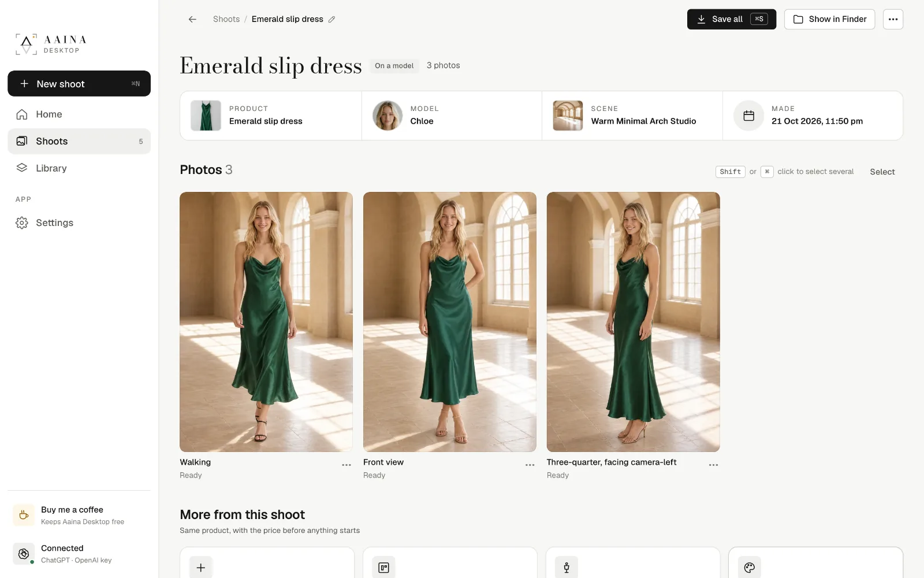Click Show in Finder button
This screenshot has height=578, width=924.
829,19
